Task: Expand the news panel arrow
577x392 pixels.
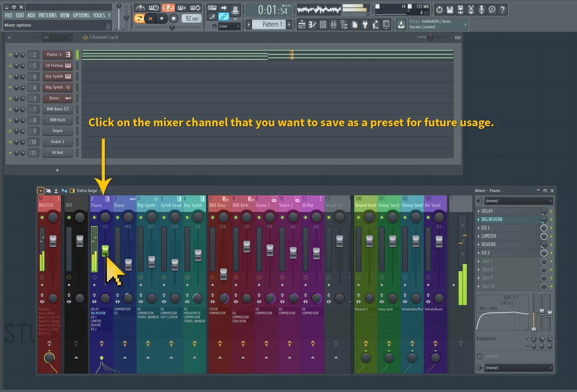Action: click(x=466, y=25)
